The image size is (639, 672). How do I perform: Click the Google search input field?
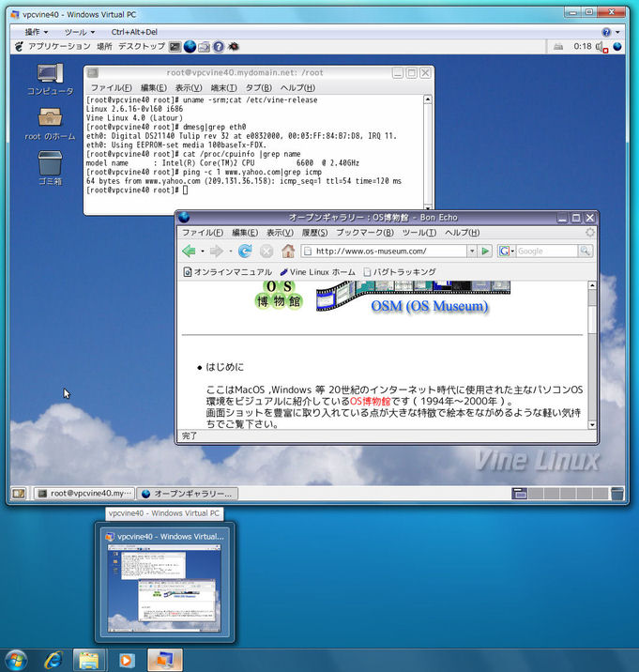point(546,251)
